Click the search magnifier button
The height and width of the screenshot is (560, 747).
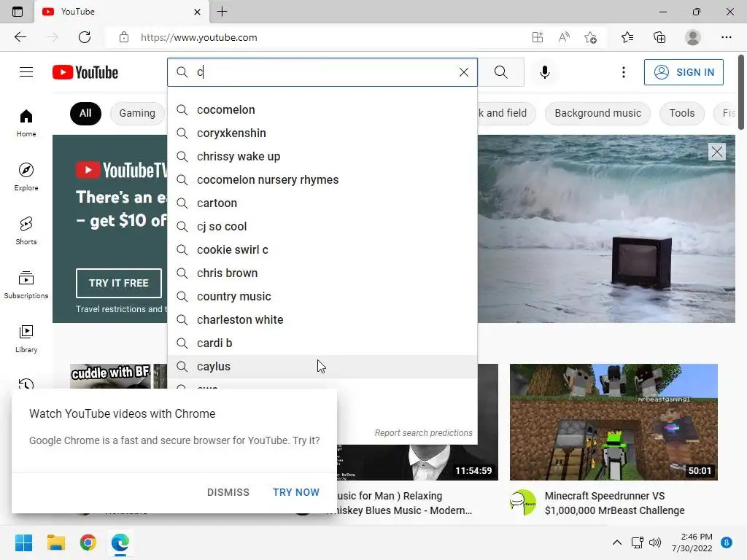[500, 72]
